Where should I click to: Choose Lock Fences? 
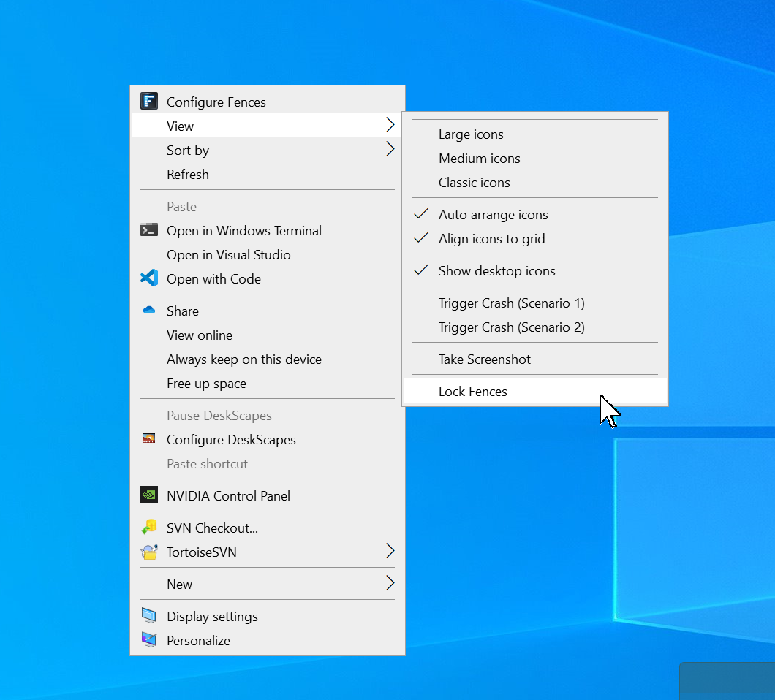pos(534,391)
